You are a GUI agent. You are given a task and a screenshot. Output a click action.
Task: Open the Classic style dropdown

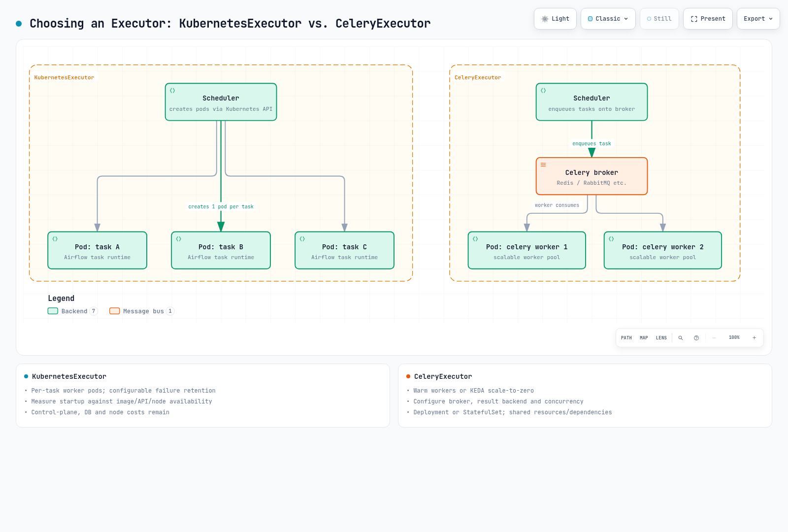tap(608, 19)
